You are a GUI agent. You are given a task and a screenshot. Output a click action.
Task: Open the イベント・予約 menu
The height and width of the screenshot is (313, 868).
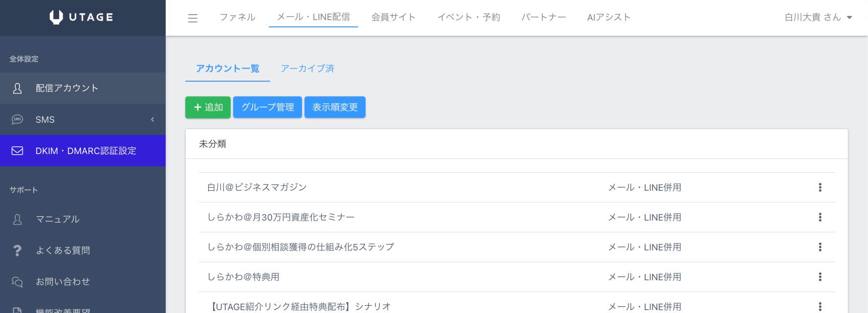pos(469,17)
